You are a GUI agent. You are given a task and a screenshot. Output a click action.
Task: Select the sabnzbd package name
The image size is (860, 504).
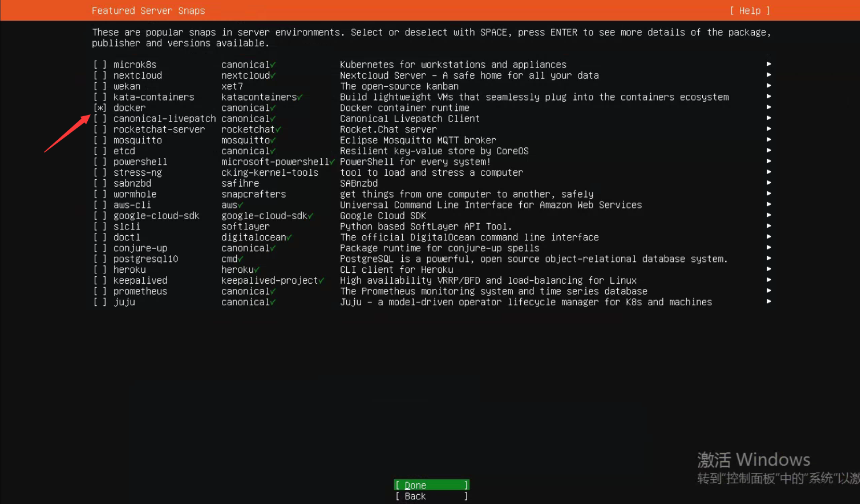(132, 184)
